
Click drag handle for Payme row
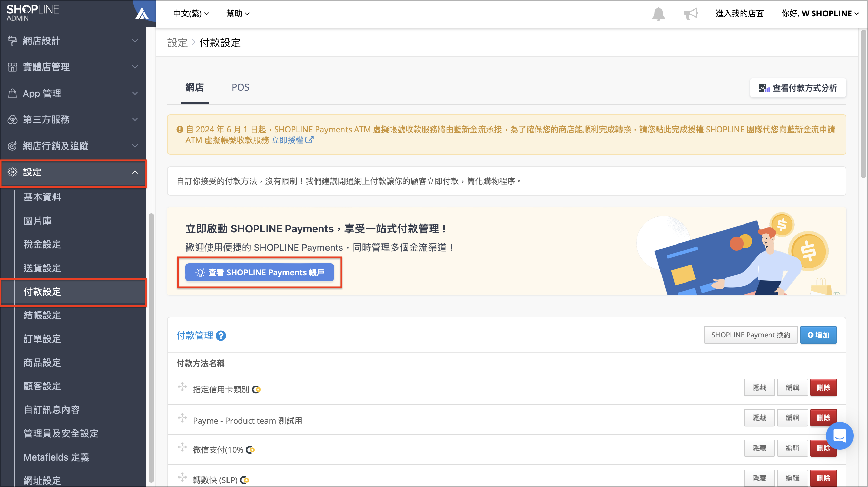(182, 418)
